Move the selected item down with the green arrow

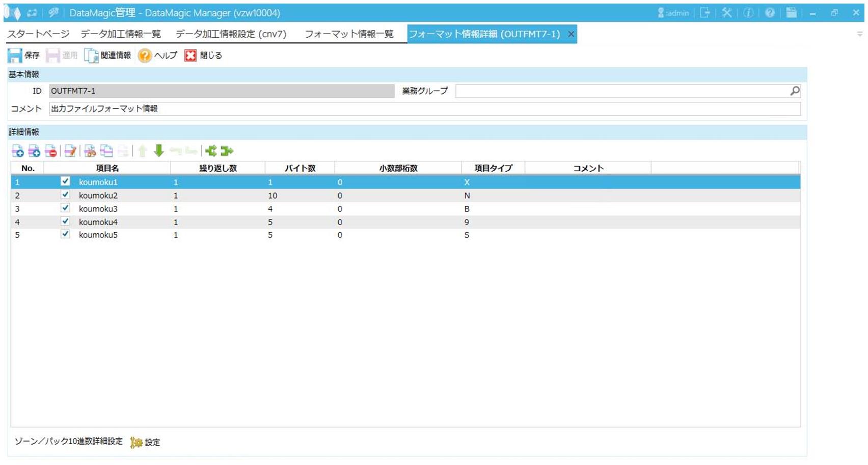[159, 151]
